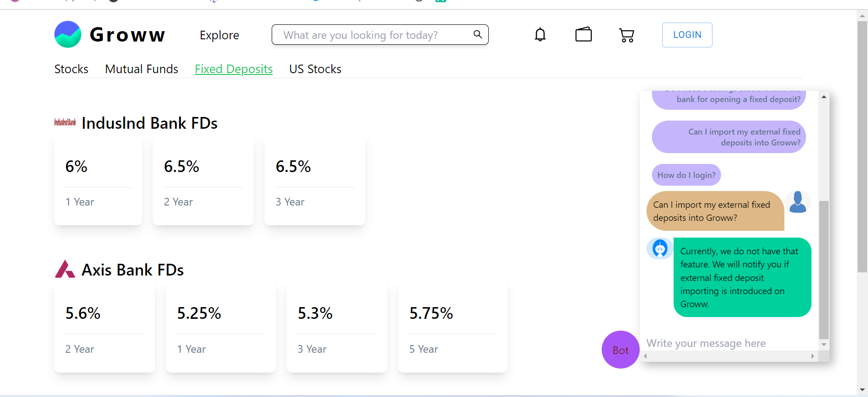Select 'Can I import my external fixed deposits' suggestion
This screenshot has width=868, height=397.
tap(729, 137)
